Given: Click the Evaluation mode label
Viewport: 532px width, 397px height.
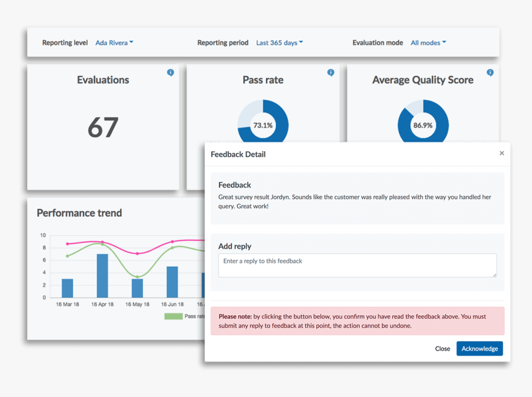Looking at the screenshot, I should [377, 43].
